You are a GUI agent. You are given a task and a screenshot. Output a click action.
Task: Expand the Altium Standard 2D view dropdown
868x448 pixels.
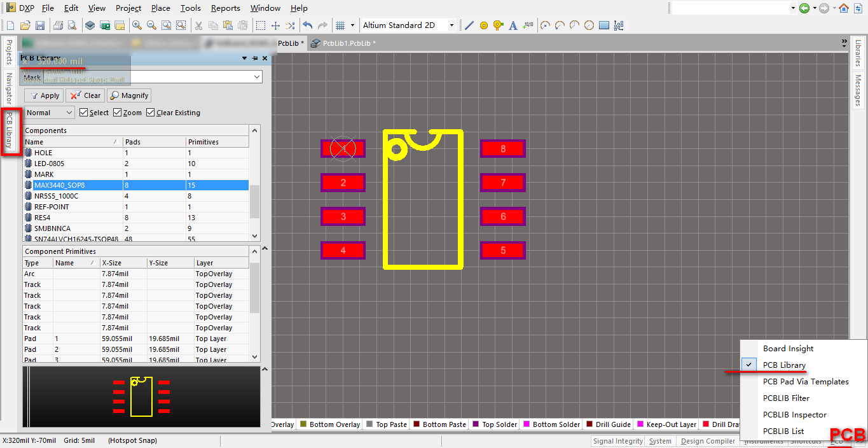point(451,25)
